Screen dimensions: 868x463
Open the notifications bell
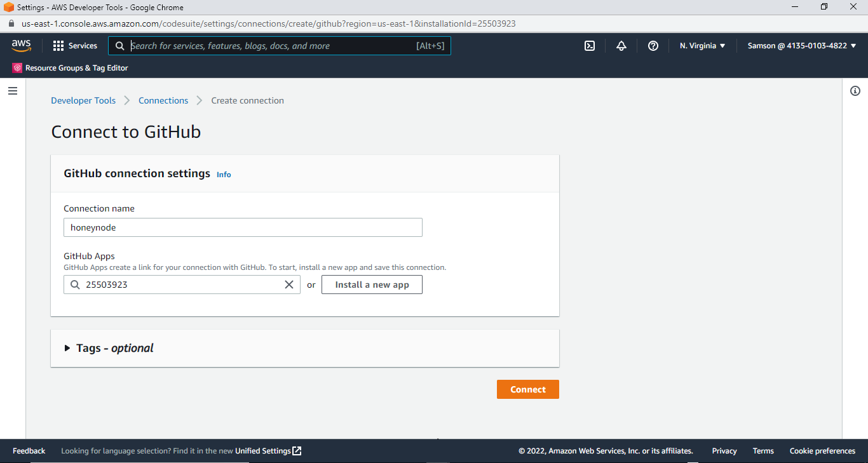(x=621, y=45)
